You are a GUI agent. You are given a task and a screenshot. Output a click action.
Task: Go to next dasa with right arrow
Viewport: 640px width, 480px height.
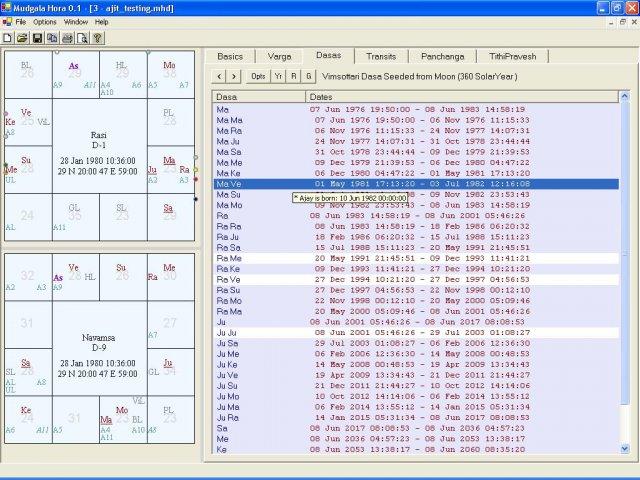click(234, 75)
